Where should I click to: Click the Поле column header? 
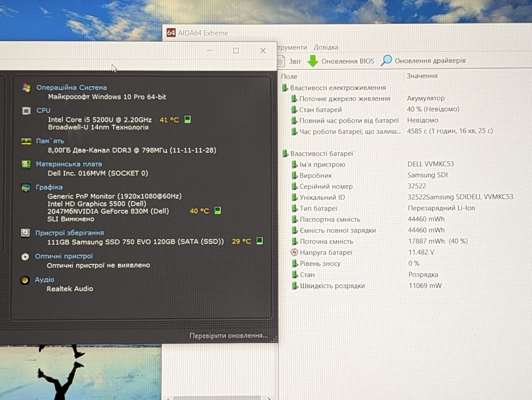(x=289, y=76)
